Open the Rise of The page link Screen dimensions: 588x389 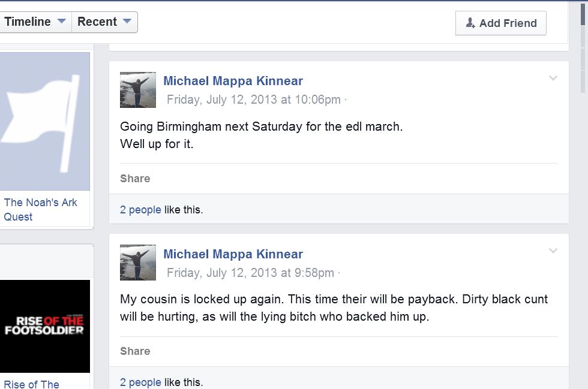pos(31,384)
